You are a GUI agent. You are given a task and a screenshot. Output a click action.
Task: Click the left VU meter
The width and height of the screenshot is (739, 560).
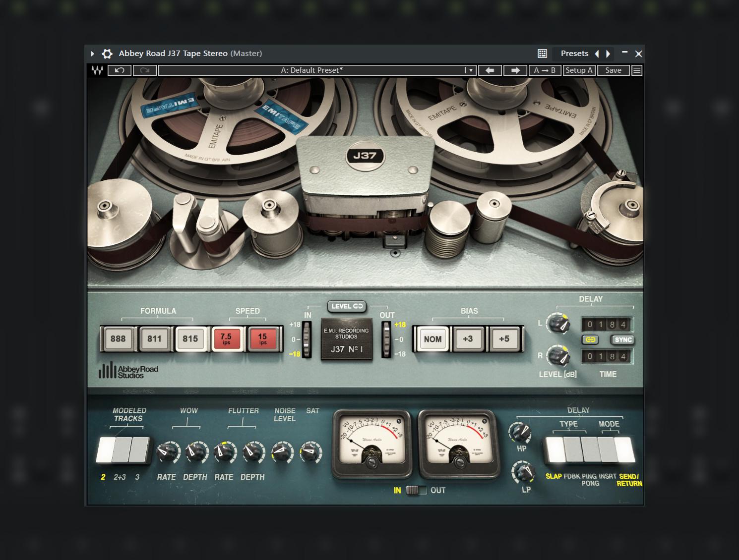(x=371, y=444)
